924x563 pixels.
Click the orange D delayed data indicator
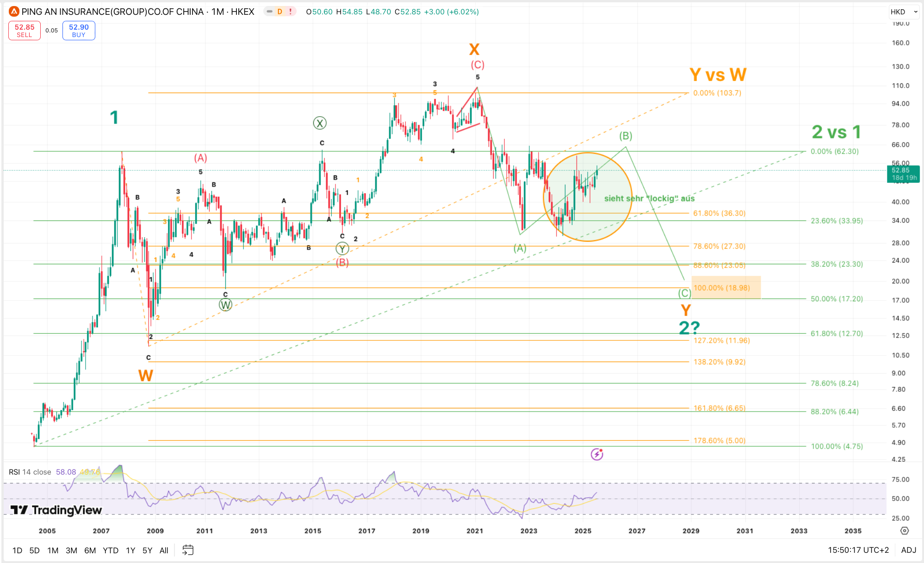pyautogui.click(x=280, y=12)
